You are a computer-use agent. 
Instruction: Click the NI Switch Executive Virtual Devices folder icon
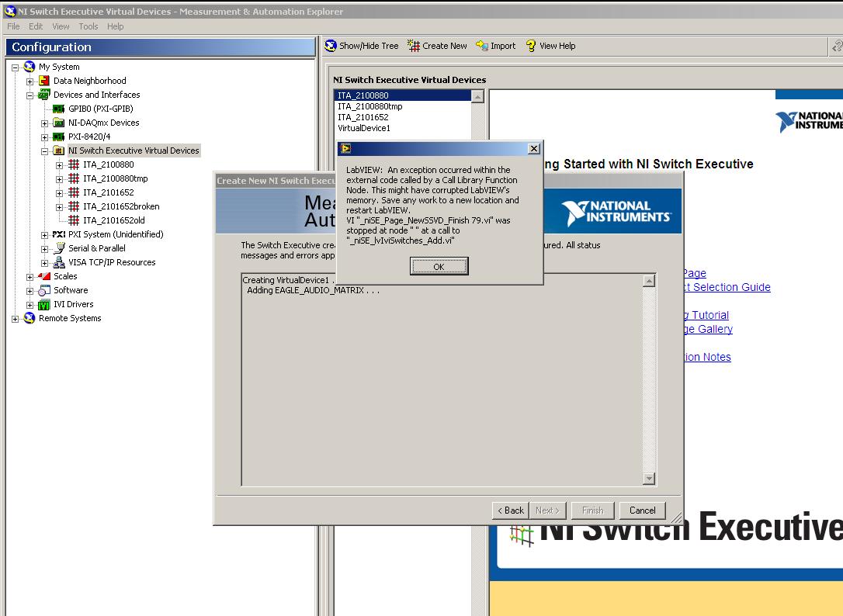tap(58, 151)
